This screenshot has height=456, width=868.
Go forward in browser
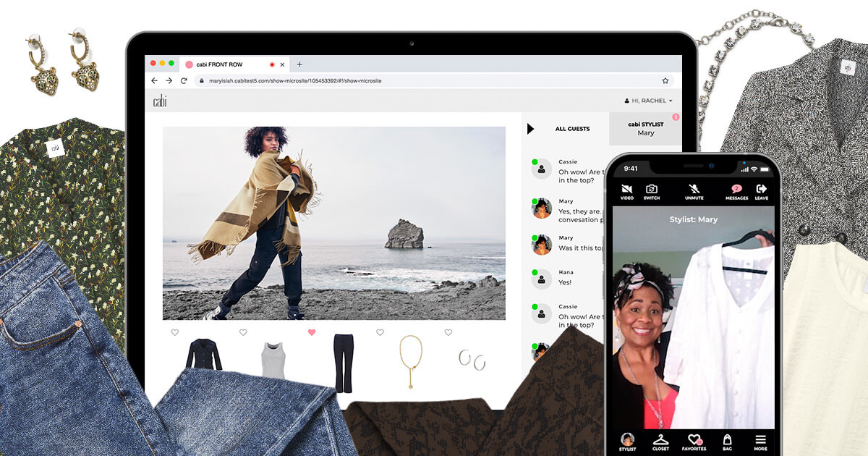click(169, 81)
